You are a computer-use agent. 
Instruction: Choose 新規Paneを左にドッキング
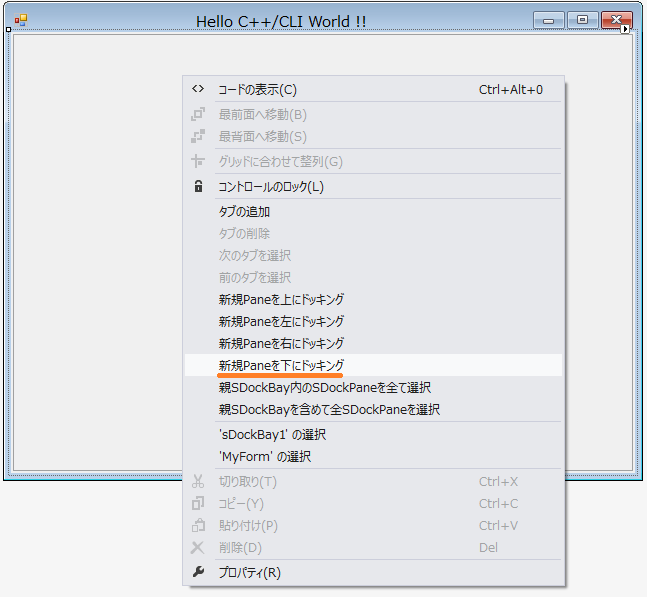(373, 321)
